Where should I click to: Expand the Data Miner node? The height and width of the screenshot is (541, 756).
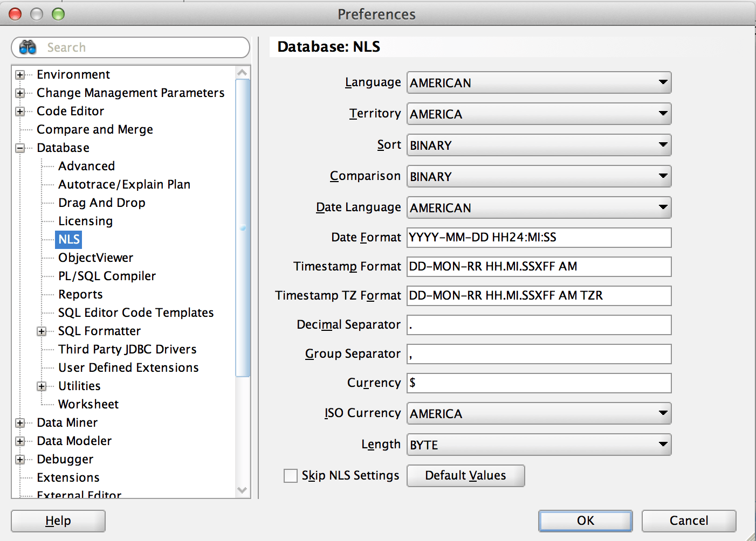pyautogui.click(x=20, y=422)
